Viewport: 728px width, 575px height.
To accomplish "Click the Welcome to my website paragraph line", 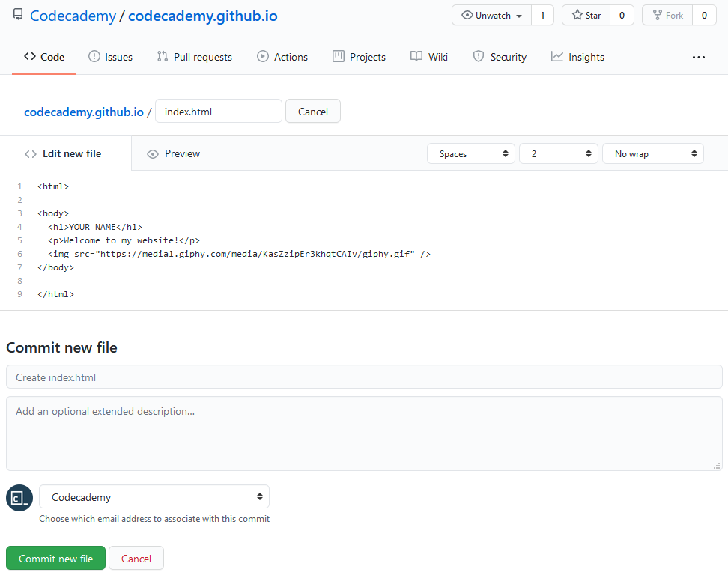I will pyautogui.click(x=124, y=240).
